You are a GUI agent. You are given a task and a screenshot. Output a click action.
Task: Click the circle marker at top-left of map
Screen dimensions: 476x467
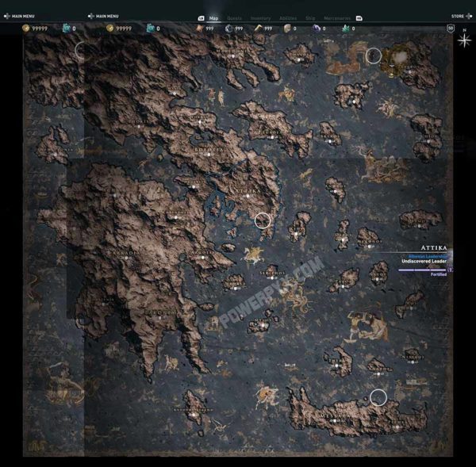tap(83, 50)
